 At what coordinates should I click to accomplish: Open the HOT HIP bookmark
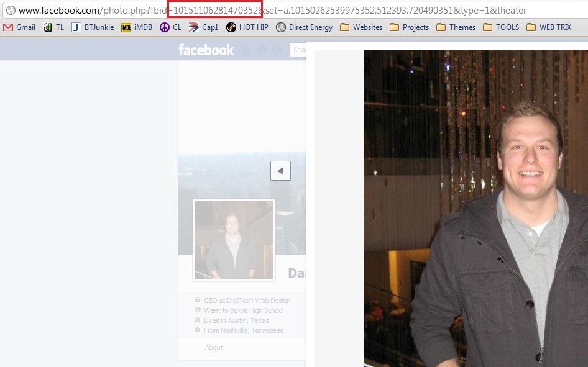click(247, 27)
